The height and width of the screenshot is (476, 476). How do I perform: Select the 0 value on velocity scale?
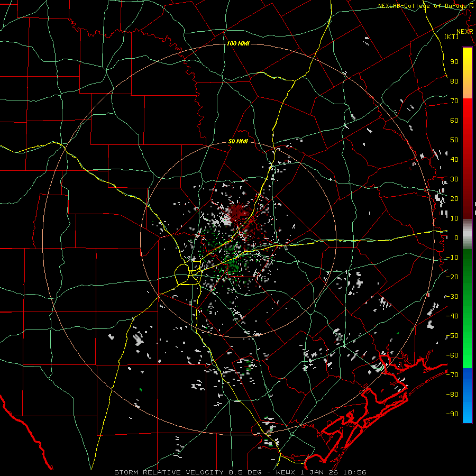(456, 237)
